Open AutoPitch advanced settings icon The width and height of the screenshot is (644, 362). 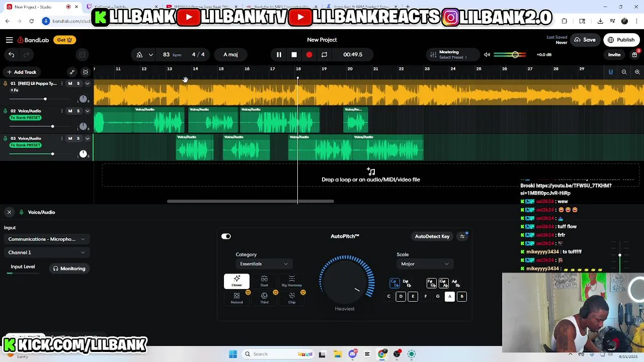[x=462, y=236]
